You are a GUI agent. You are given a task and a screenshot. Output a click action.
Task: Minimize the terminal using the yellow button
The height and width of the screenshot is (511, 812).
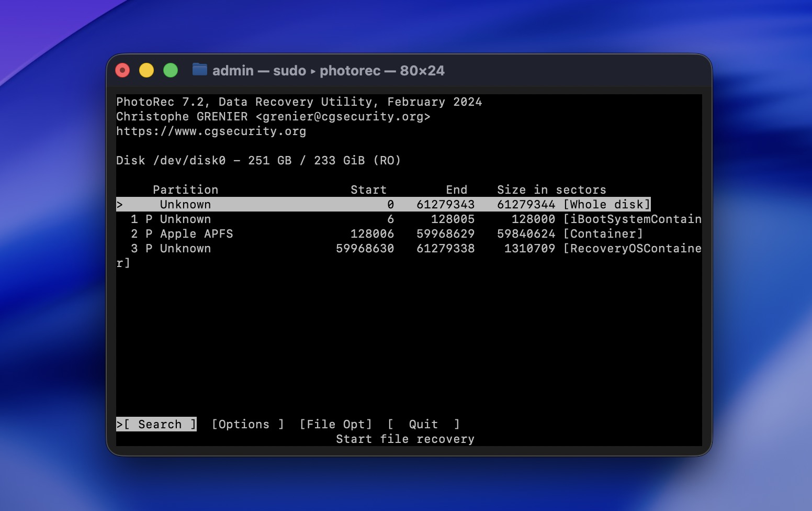coord(146,70)
